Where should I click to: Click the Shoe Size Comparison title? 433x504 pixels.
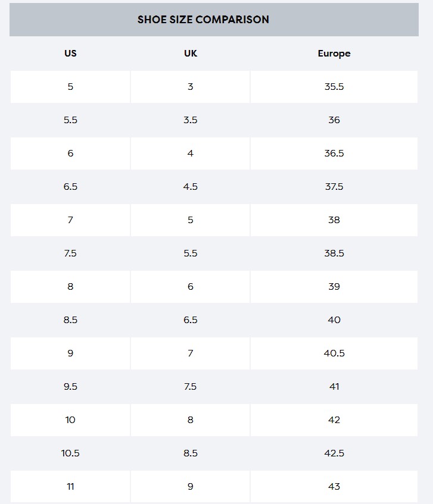(203, 20)
